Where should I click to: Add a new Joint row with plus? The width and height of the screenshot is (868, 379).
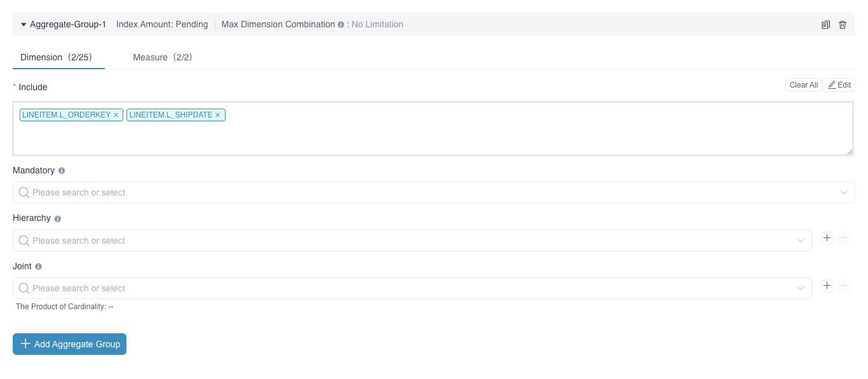click(827, 286)
